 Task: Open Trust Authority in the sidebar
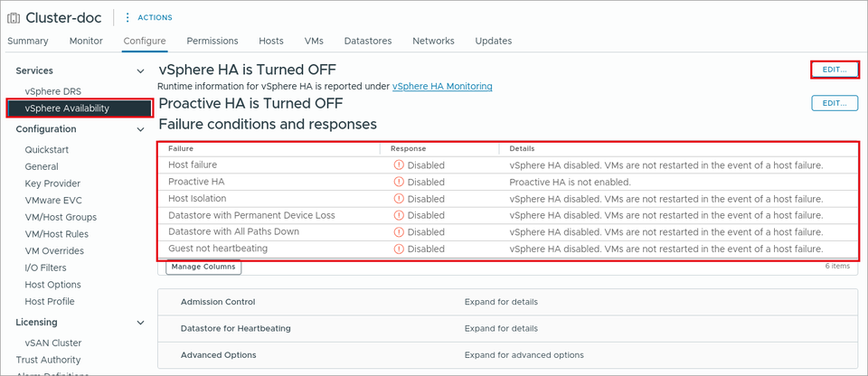(x=48, y=360)
